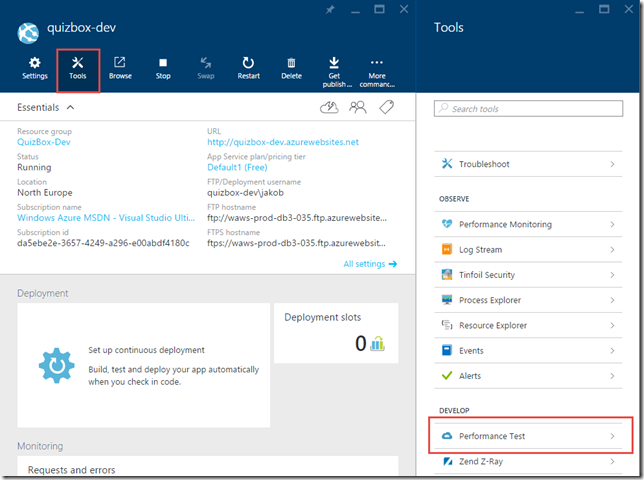This screenshot has height=480, width=644.
Task: Expand Zend Z-Ray chevron
Action: click(612, 462)
